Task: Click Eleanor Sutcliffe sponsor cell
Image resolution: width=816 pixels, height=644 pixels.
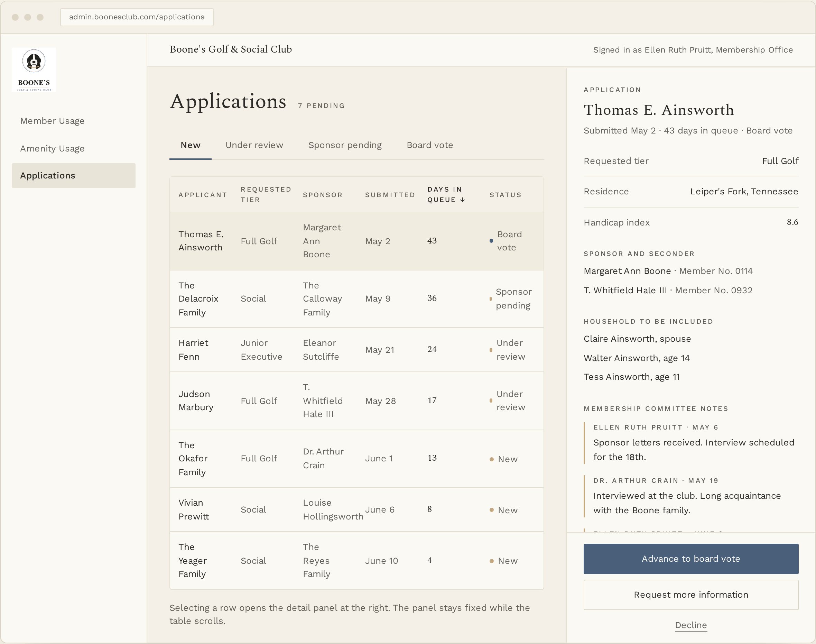Action: (x=321, y=350)
